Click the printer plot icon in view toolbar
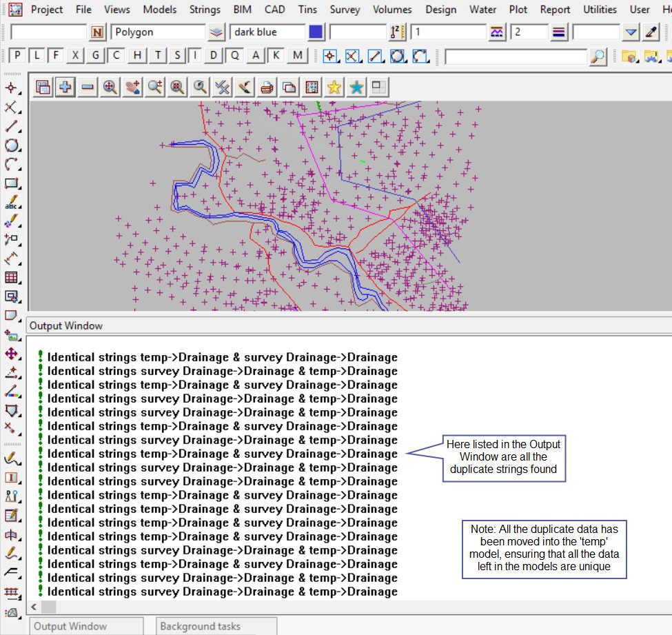The height and width of the screenshot is (635, 672). 267,87
